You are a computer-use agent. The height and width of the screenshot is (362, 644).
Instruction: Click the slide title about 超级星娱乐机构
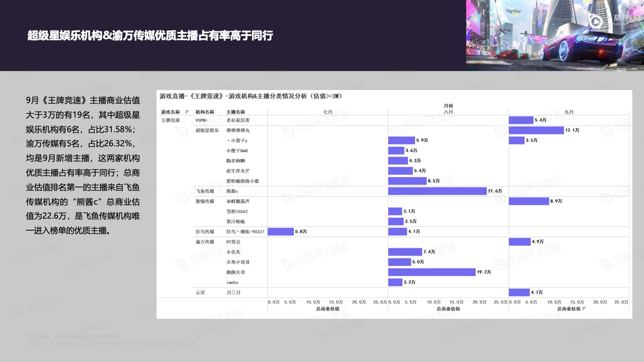coord(150,35)
